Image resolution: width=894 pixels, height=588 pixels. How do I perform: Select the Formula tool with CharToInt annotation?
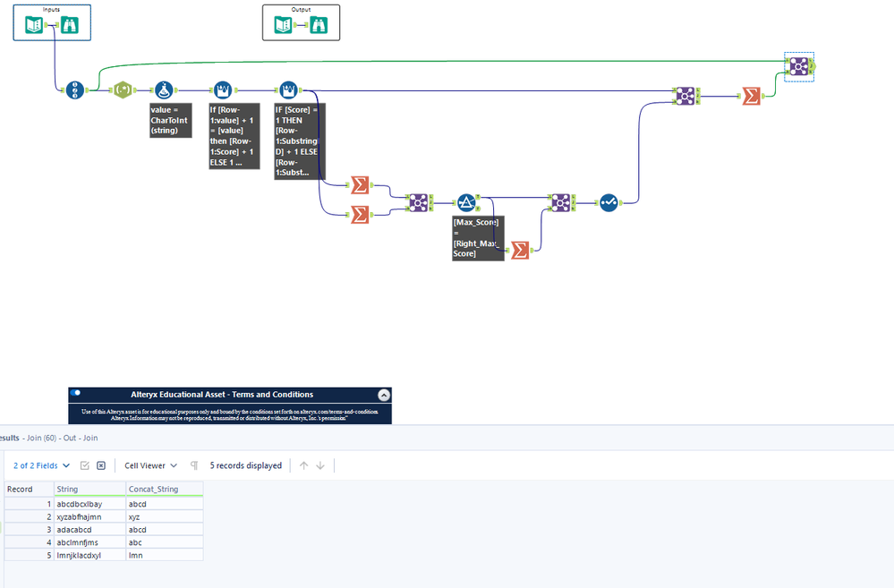[164, 90]
